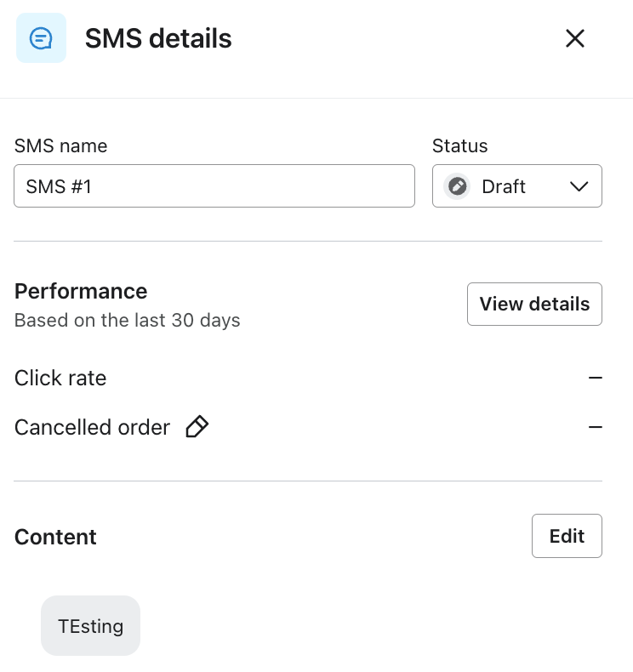Screen dimensions: 633x672
Task: Click the SMS details panel title
Action: click(x=158, y=38)
